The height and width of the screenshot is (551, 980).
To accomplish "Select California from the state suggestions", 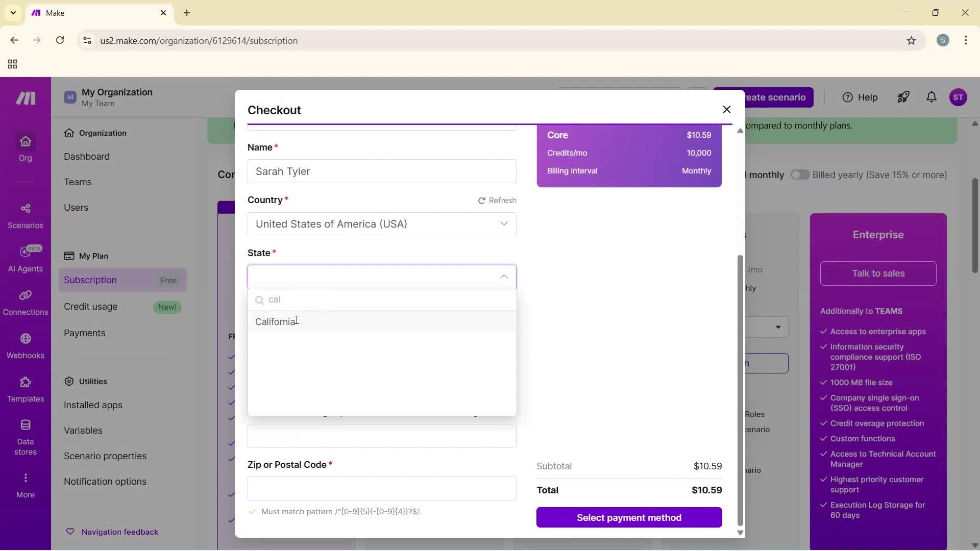I will [x=276, y=321].
